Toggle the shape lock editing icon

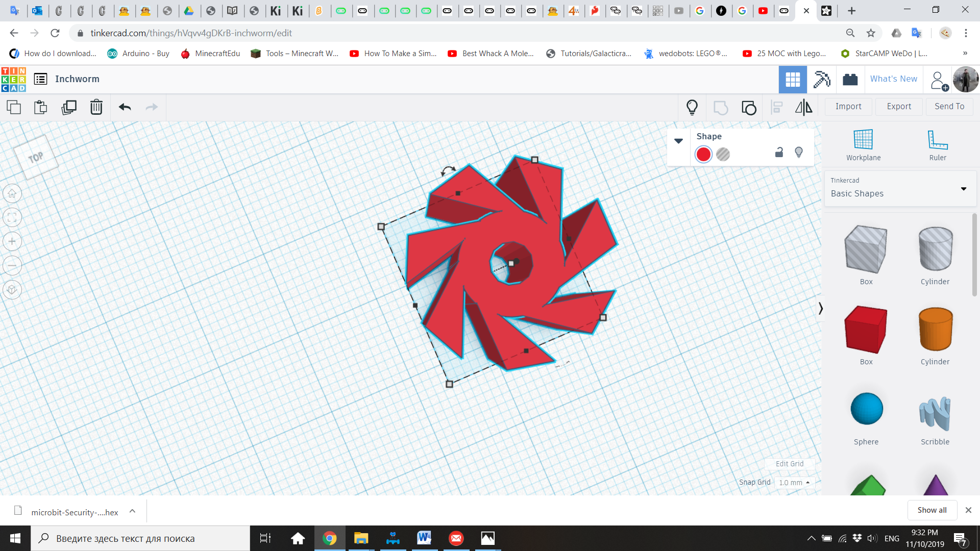[x=779, y=152]
